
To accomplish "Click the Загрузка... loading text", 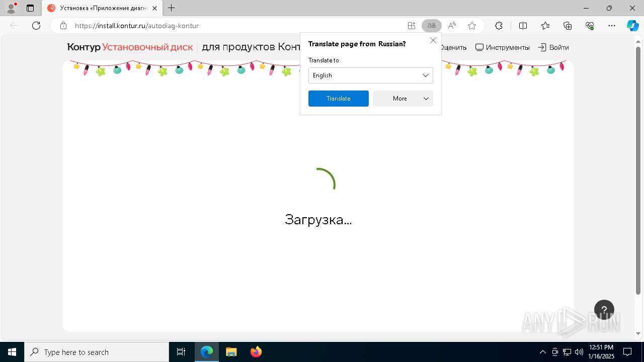I will [x=318, y=220].
